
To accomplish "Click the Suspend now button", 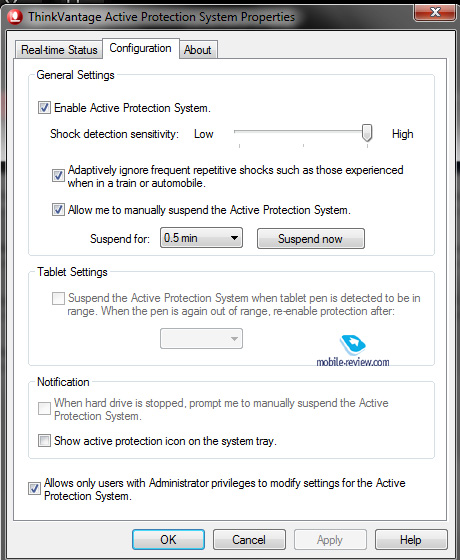I will pos(311,239).
